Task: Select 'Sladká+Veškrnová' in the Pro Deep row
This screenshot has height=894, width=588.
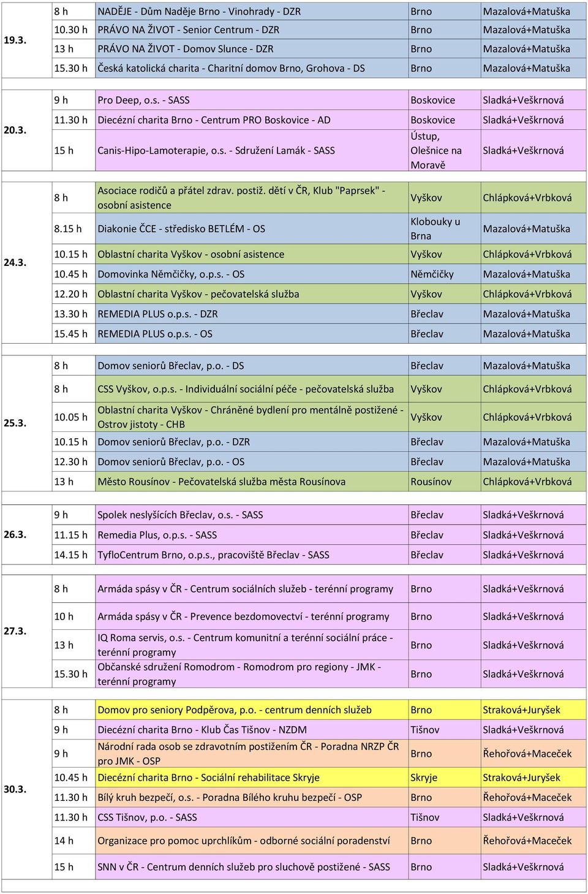Action: tap(523, 100)
